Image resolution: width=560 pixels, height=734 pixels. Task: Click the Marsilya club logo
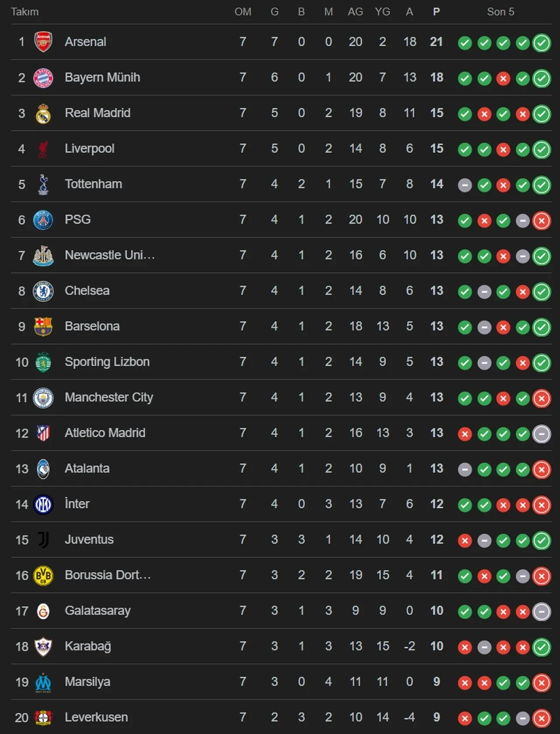click(x=43, y=682)
